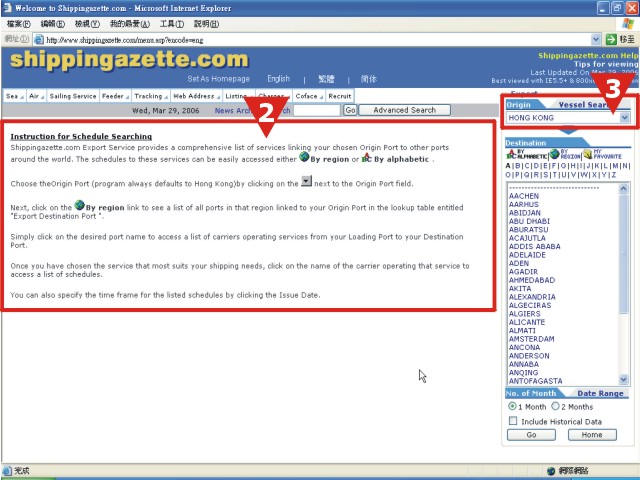Filter destinations by letter M
The width and height of the screenshot is (640, 480).
[615, 166]
